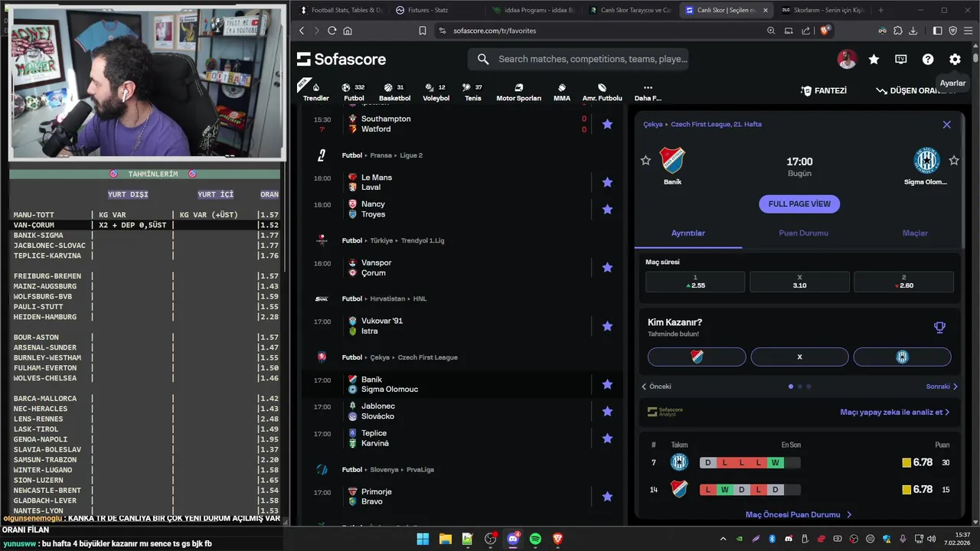Unfavorite the Le Mans vs Laval match
The image size is (980, 551).
click(x=607, y=182)
